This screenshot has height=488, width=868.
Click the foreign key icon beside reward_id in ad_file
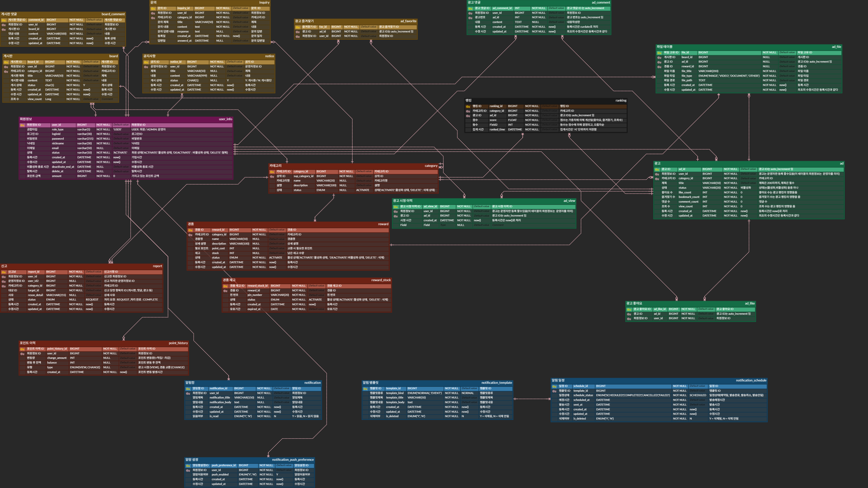point(659,67)
